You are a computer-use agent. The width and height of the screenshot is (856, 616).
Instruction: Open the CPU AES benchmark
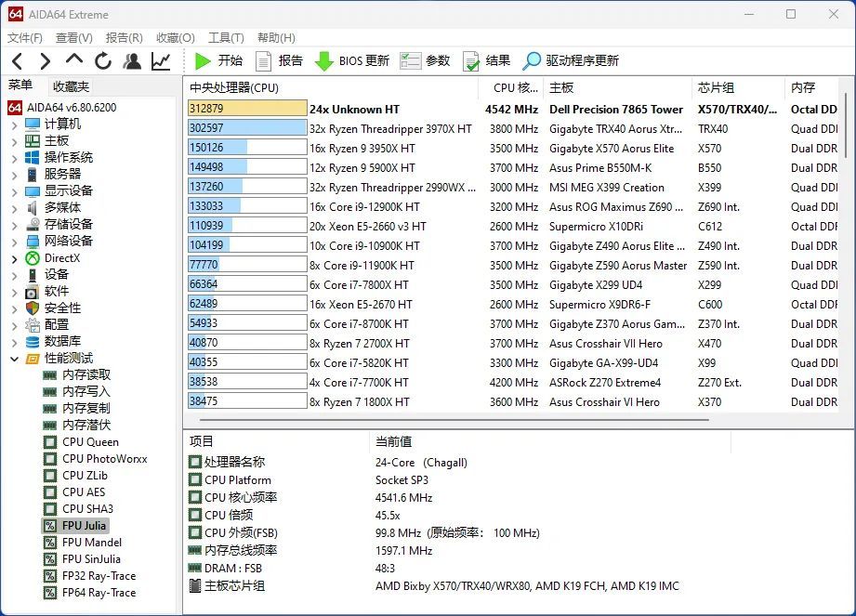(78, 491)
